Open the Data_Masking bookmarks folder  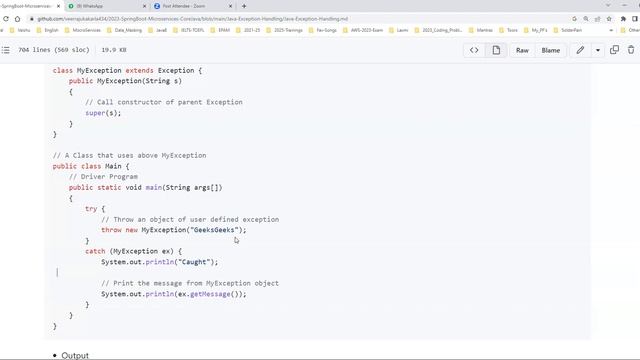[124, 30]
